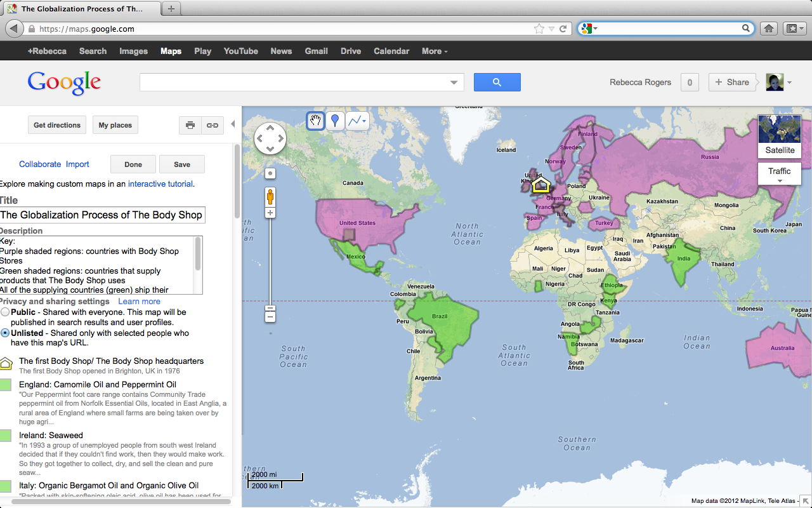Open account menu arrow beside profile photo
The image size is (812, 508).
790,83
